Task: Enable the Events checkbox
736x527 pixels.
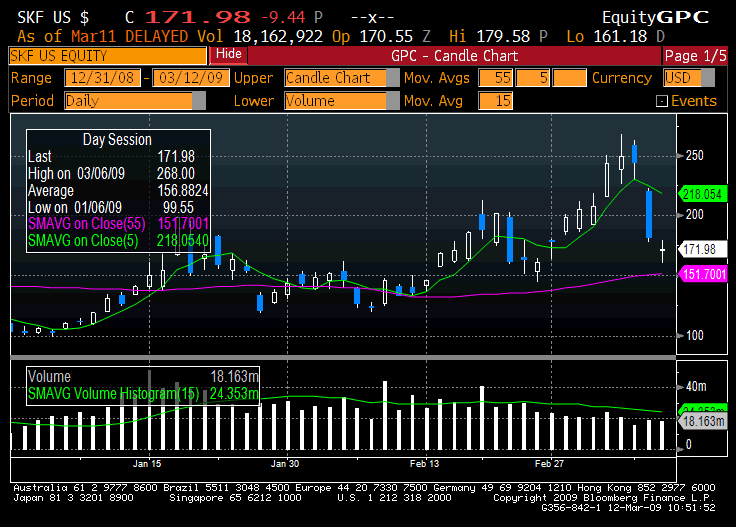Action: click(661, 101)
